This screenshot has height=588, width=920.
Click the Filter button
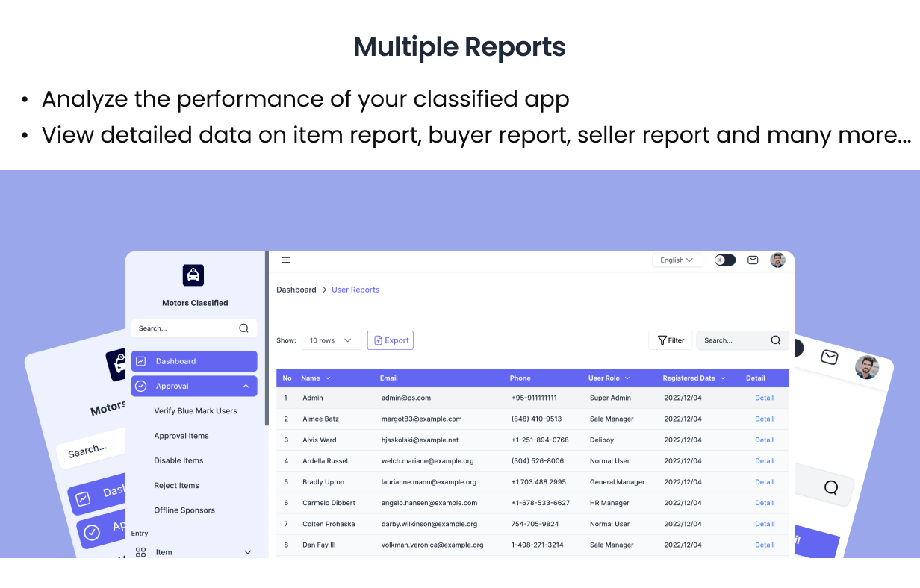coord(671,340)
